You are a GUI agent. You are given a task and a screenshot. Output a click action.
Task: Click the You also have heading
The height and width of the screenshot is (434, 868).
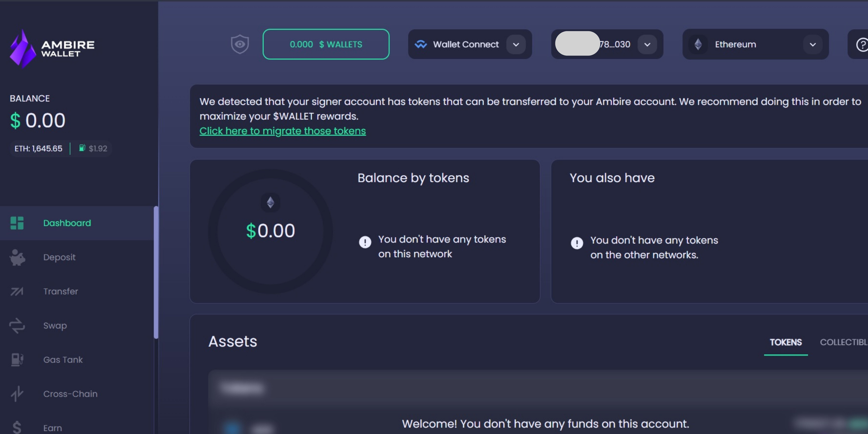(x=612, y=178)
